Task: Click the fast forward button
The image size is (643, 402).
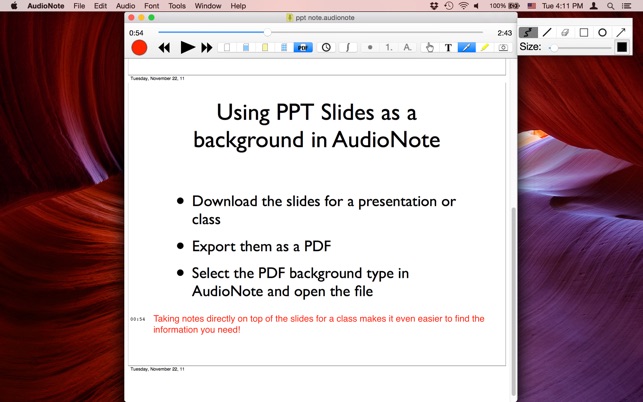Action: tap(207, 47)
